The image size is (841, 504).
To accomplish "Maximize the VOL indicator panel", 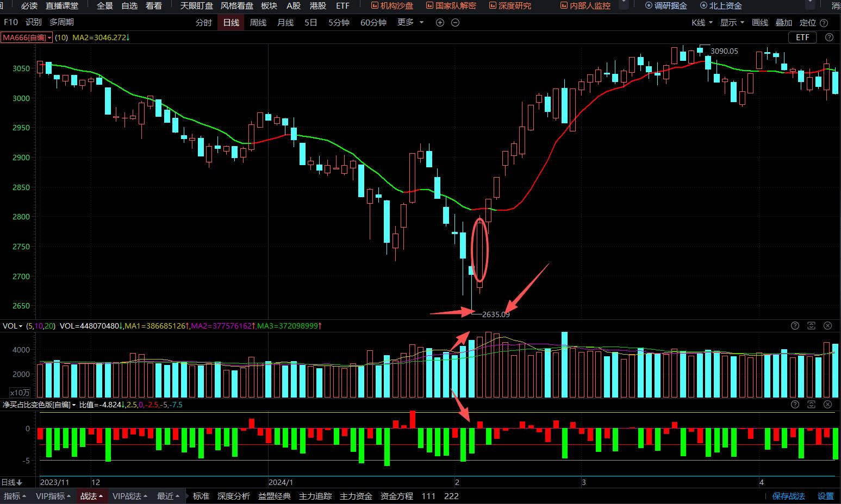I will click(x=812, y=326).
